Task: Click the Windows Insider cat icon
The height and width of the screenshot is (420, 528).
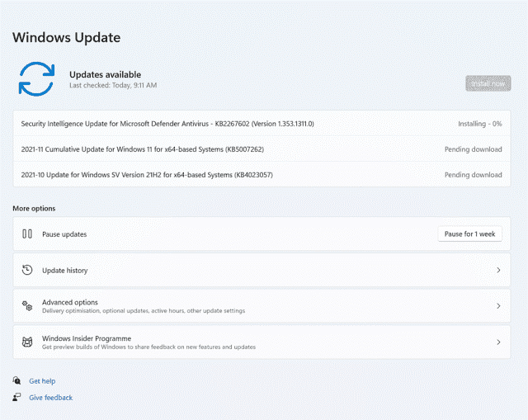Action: pyautogui.click(x=27, y=342)
